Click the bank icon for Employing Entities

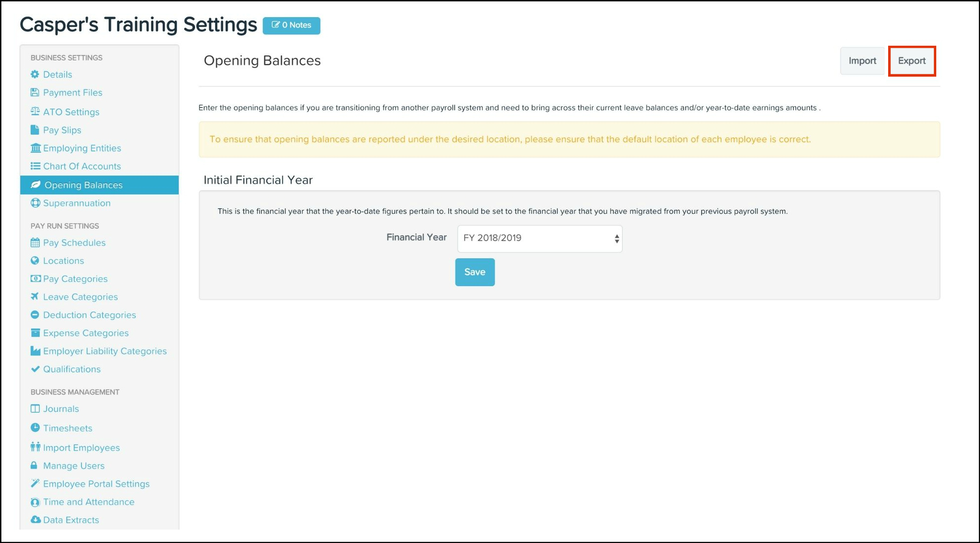point(35,148)
